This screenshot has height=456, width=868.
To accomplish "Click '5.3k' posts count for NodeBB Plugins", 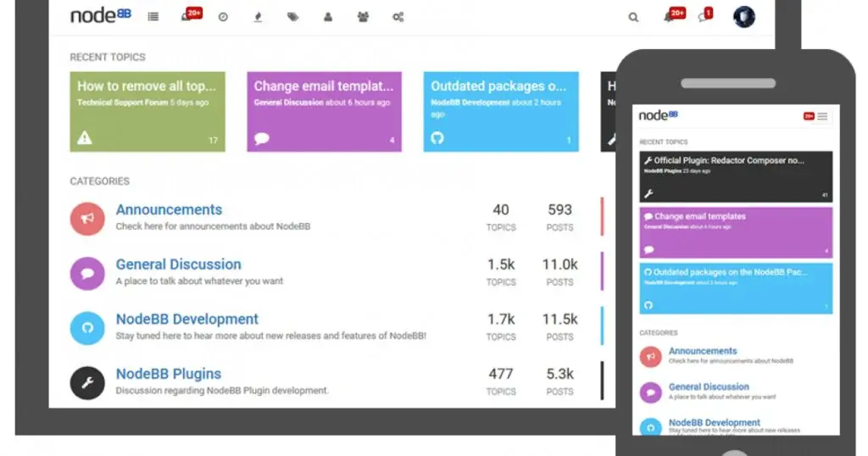I will [559, 374].
